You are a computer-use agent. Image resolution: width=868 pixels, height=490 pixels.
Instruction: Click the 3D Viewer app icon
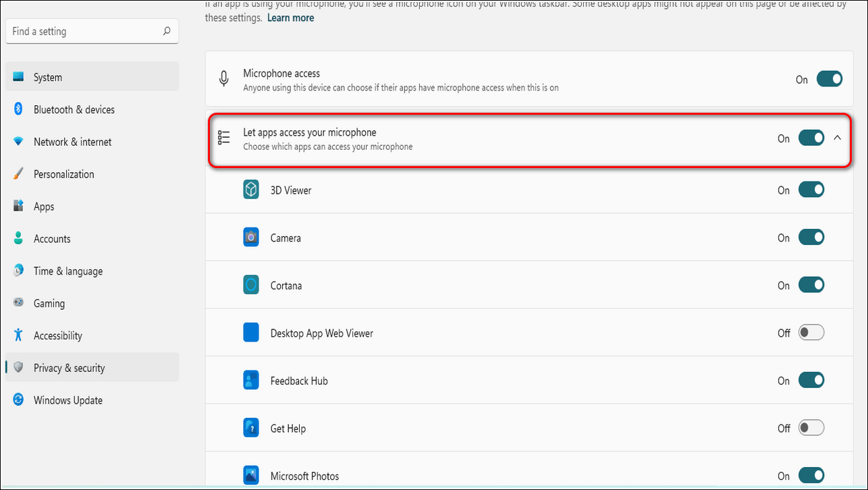click(x=251, y=190)
